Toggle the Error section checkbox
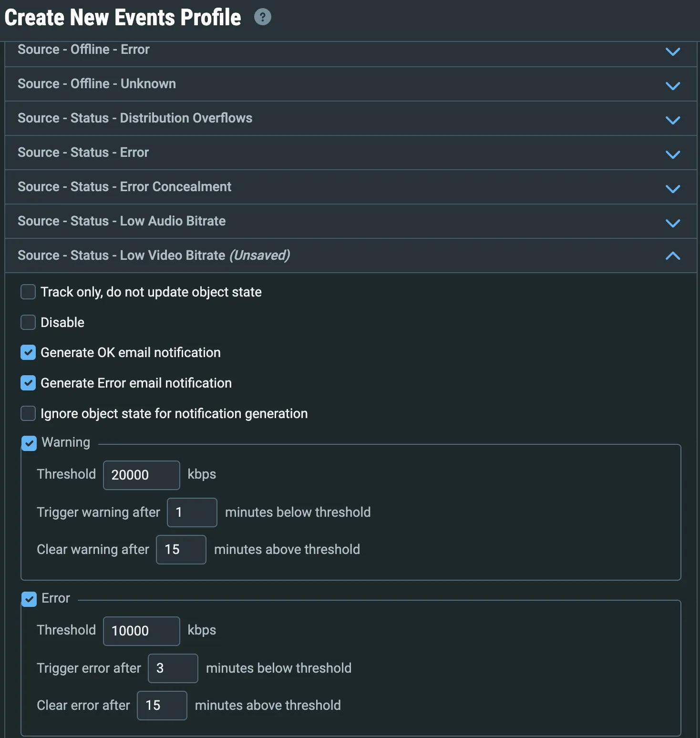 click(x=29, y=599)
